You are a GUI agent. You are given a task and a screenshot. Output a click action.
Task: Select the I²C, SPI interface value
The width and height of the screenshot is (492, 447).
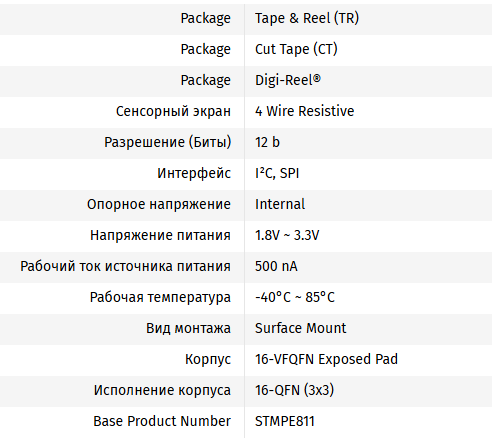click(277, 173)
